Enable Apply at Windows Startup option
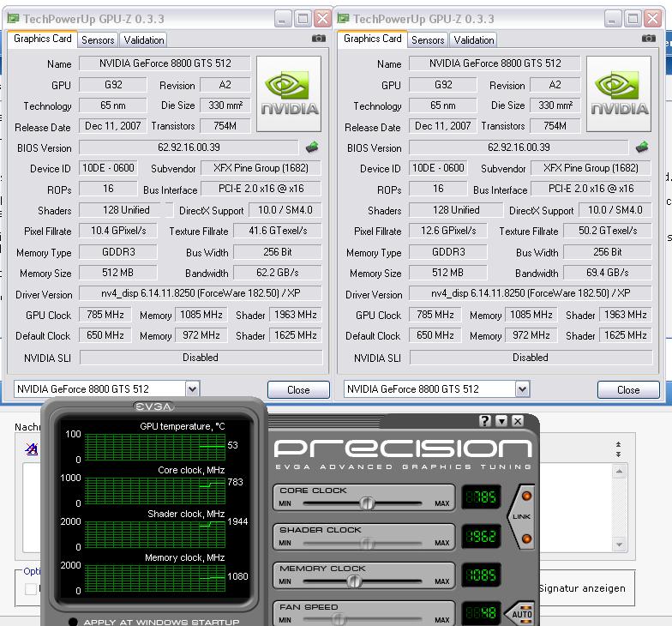The image size is (672, 626). coord(73,622)
